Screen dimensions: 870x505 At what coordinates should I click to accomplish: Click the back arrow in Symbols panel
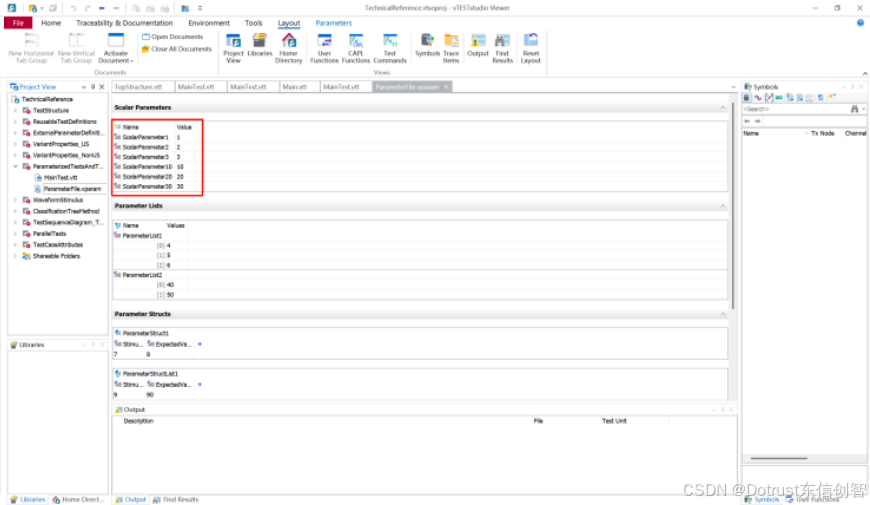[x=747, y=120]
